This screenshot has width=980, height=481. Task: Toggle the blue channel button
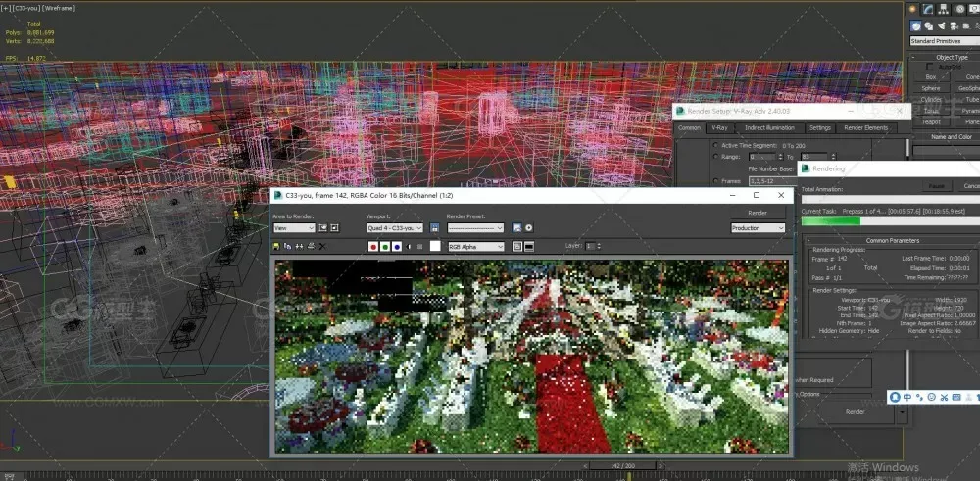point(398,247)
